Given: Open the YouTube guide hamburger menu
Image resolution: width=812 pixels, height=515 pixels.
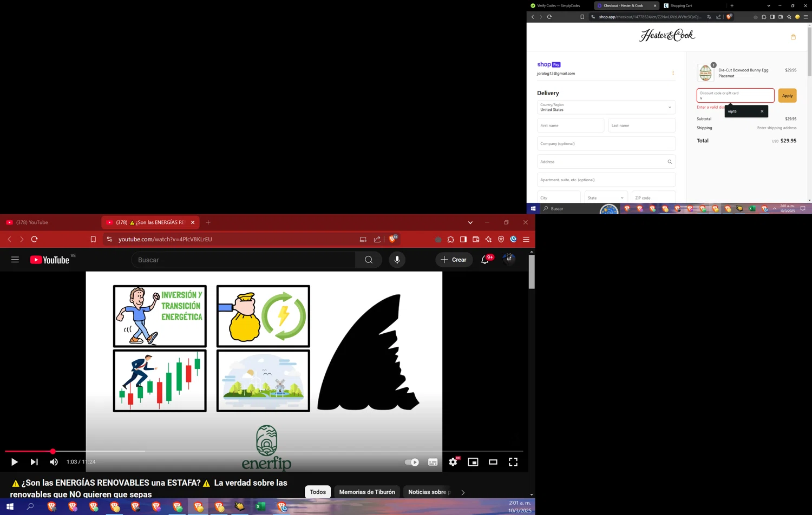Looking at the screenshot, I should pos(15,260).
